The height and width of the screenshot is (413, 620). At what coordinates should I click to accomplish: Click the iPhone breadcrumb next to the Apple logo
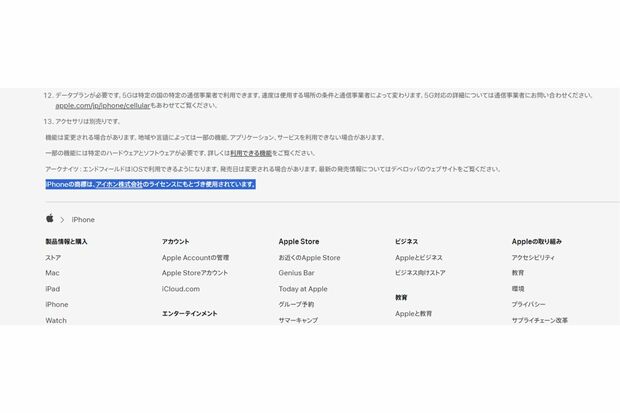coord(83,220)
